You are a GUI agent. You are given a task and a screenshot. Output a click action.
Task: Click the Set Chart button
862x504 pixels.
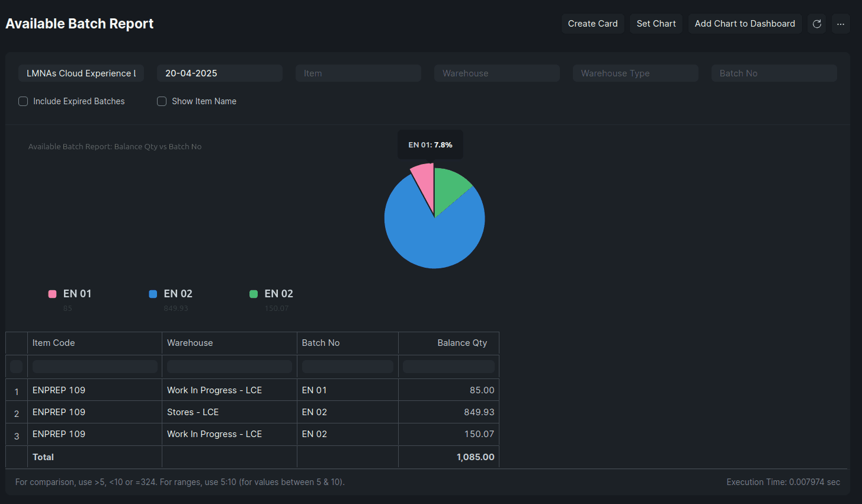656,24
